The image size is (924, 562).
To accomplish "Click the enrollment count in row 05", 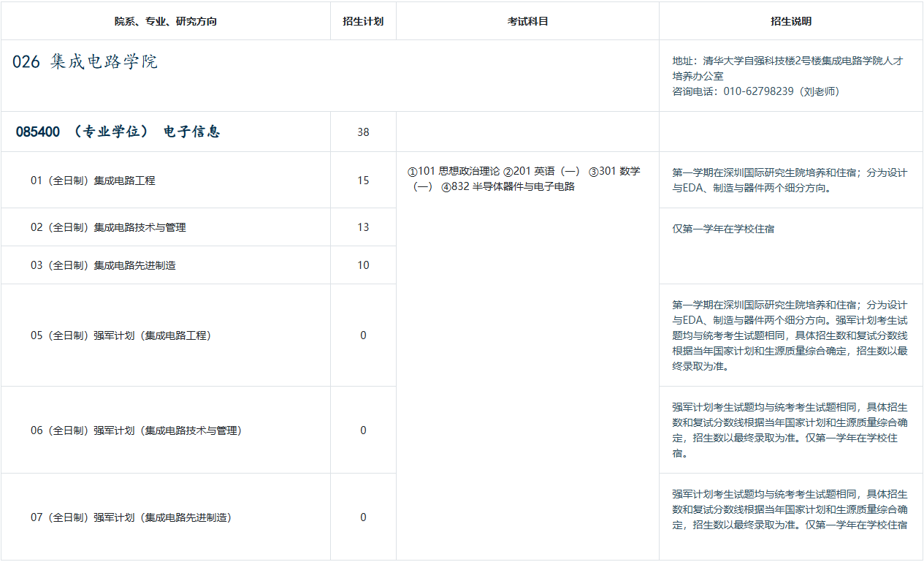I will pyautogui.click(x=363, y=335).
